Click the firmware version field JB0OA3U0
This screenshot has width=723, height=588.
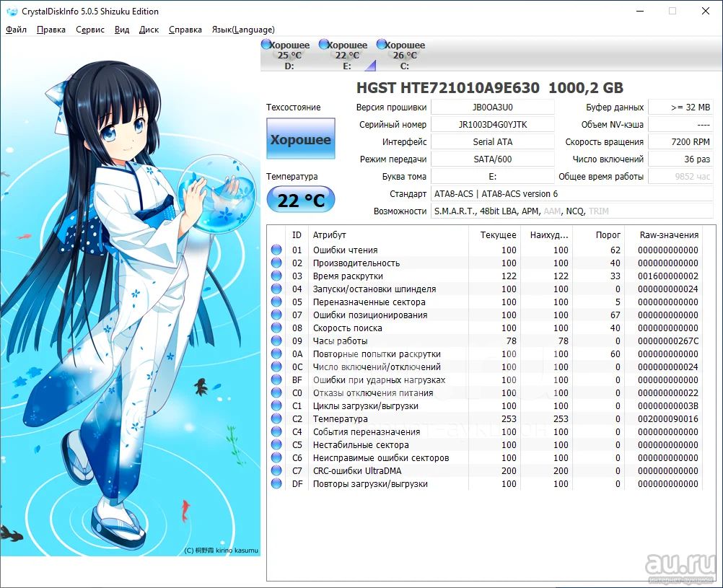[x=492, y=107]
